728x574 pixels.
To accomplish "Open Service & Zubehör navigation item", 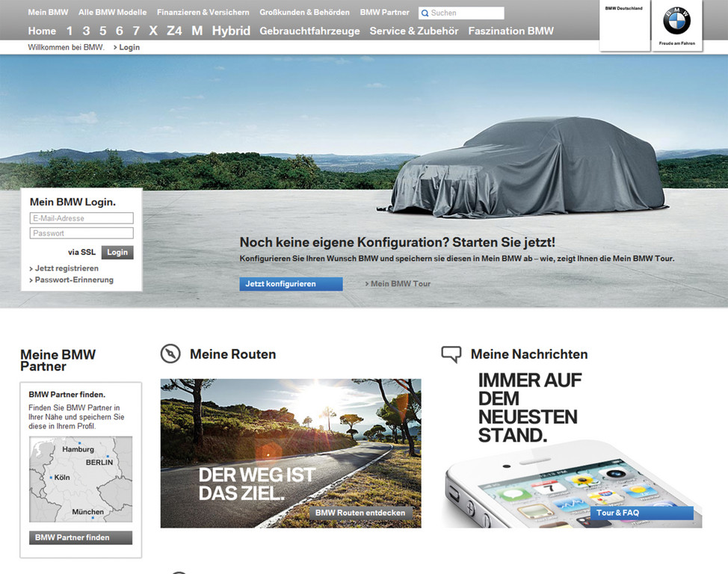I will point(413,31).
